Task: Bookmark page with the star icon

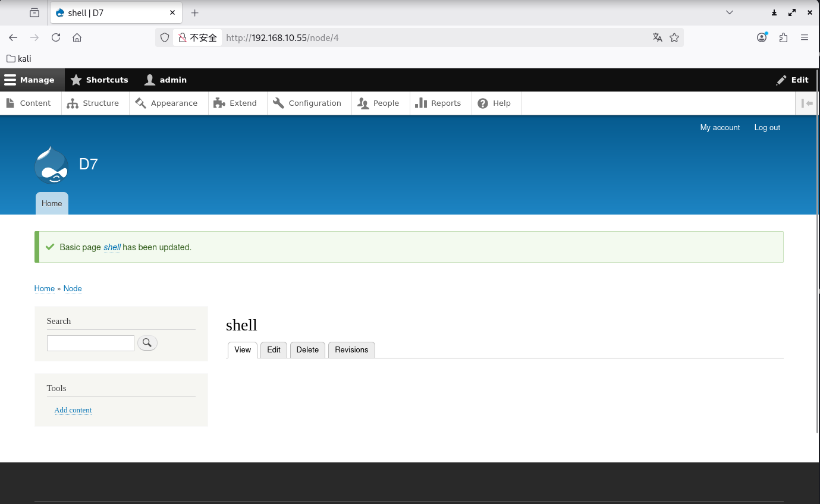Action: (x=674, y=37)
